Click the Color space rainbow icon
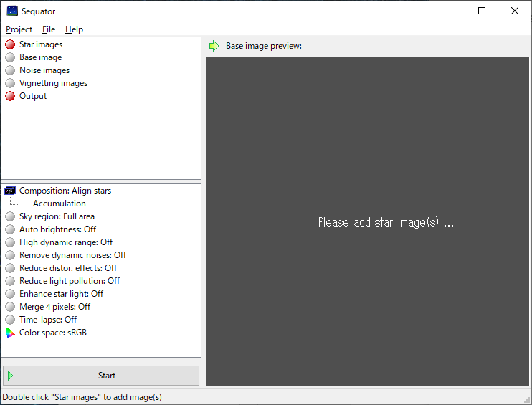 [10, 333]
